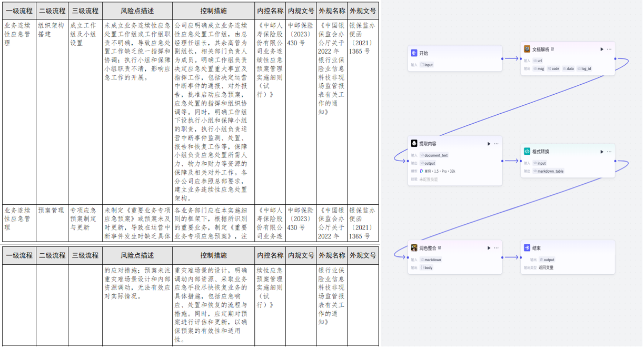Click the 开始 node icon
This screenshot has width=644, height=348.
click(414, 53)
